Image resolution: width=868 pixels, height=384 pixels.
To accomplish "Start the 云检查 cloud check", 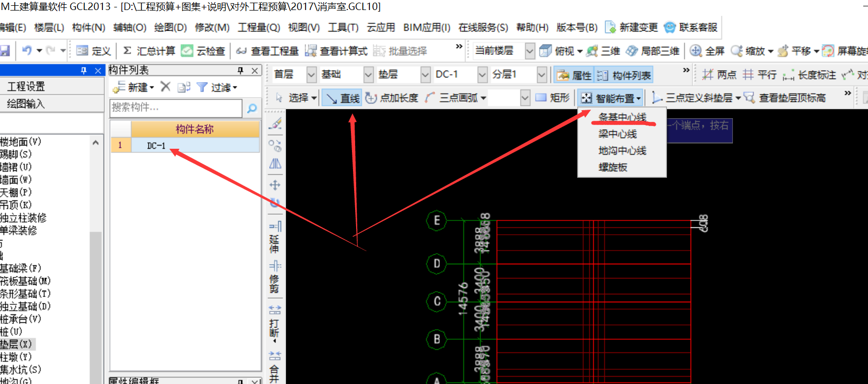I will 203,51.
